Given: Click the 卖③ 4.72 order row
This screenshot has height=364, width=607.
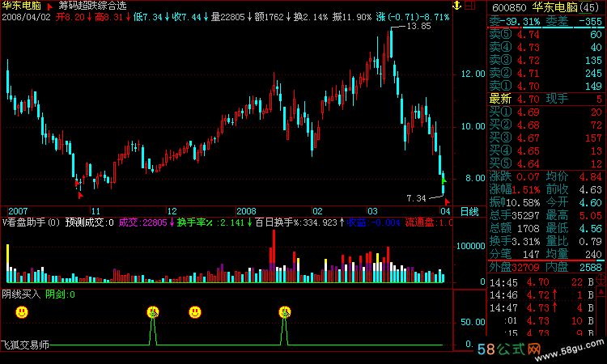Looking at the screenshot, I should tap(545, 61).
